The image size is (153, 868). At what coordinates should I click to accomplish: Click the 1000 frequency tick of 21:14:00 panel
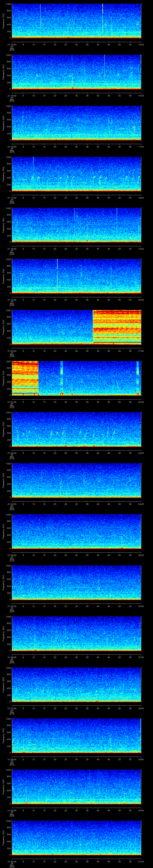[x=8, y=4]
